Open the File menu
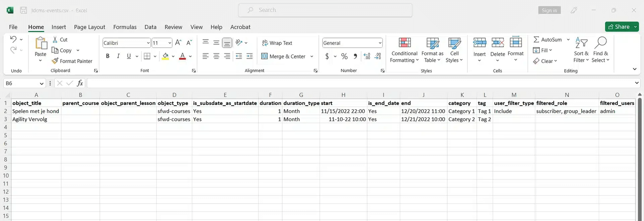 pyautogui.click(x=13, y=27)
